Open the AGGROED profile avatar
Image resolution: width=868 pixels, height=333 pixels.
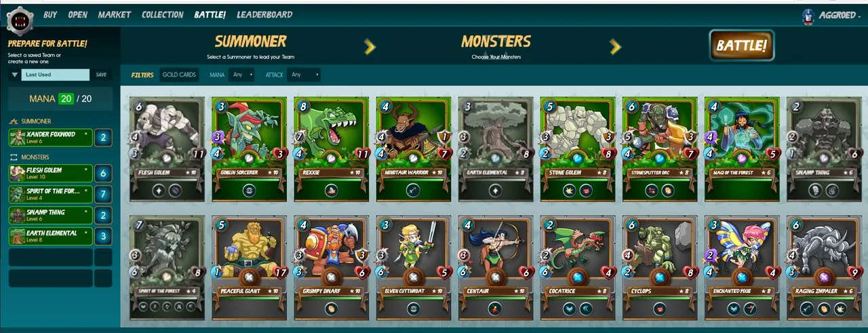point(808,16)
